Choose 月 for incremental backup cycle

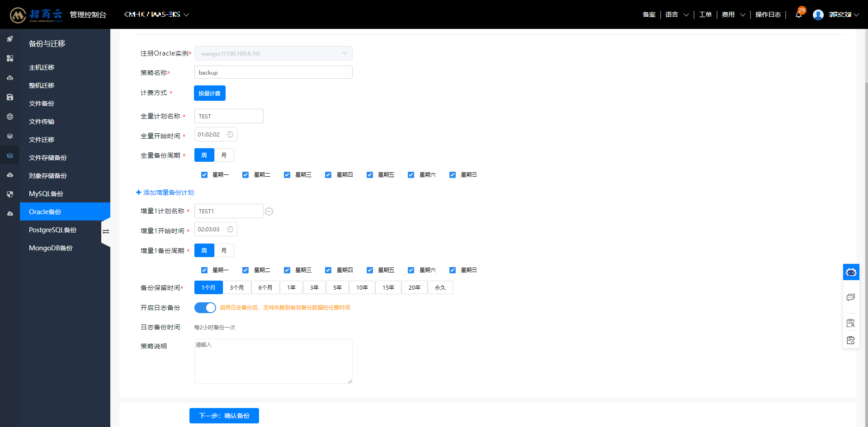click(x=224, y=250)
